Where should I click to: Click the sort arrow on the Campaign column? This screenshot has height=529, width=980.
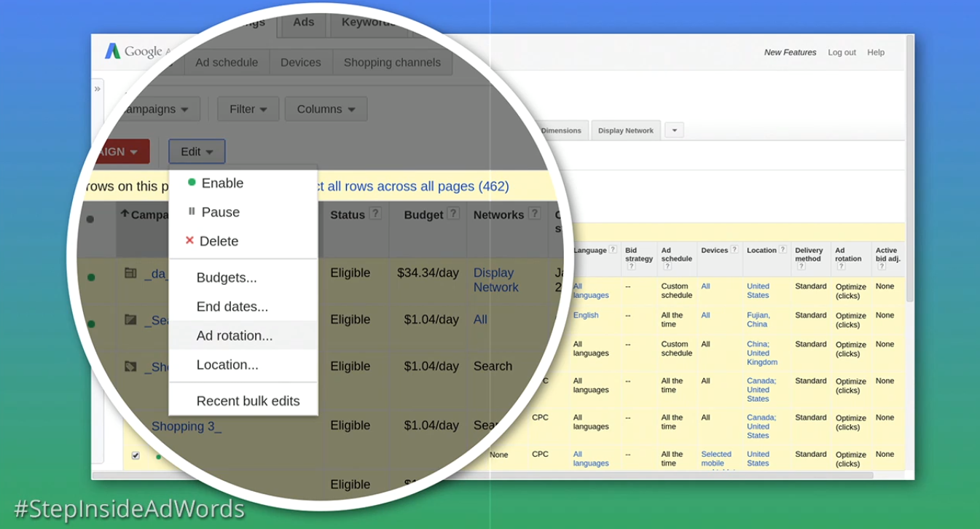125,213
